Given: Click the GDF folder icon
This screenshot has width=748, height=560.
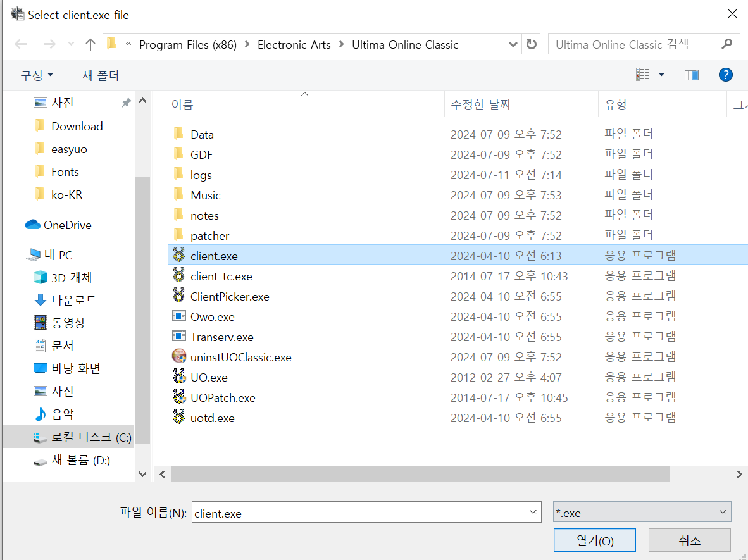Looking at the screenshot, I should (179, 154).
